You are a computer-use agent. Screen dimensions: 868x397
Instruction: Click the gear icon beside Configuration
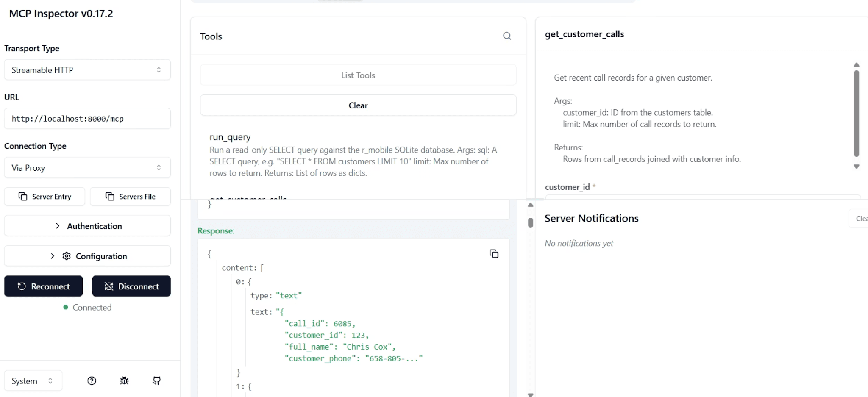pyautogui.click(x=67, y=256)
